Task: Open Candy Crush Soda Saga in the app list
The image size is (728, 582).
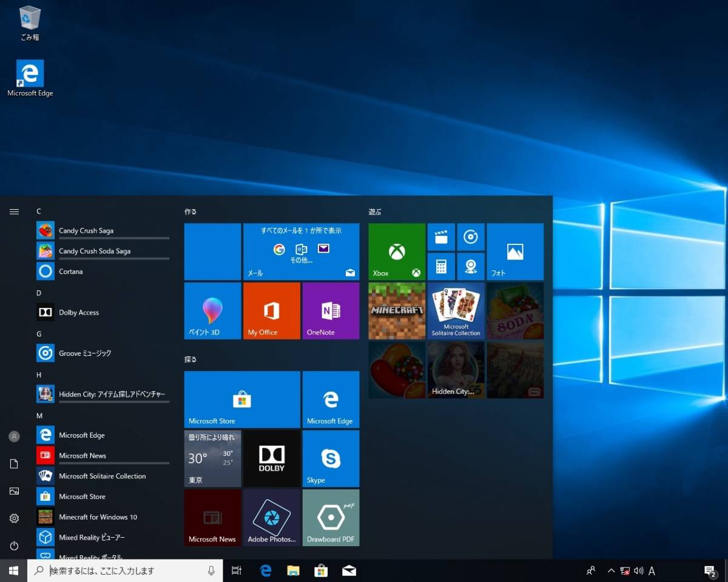Action: [x=103, y=251]
